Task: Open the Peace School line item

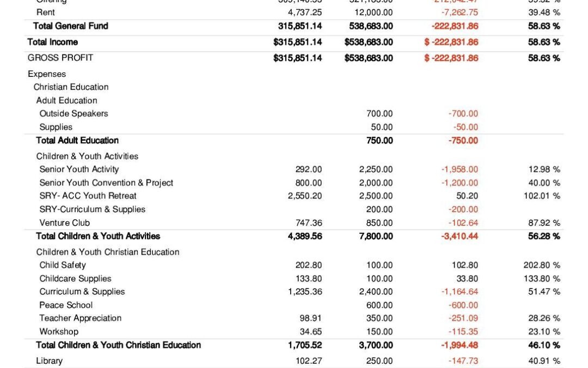Action: point(66,305)
